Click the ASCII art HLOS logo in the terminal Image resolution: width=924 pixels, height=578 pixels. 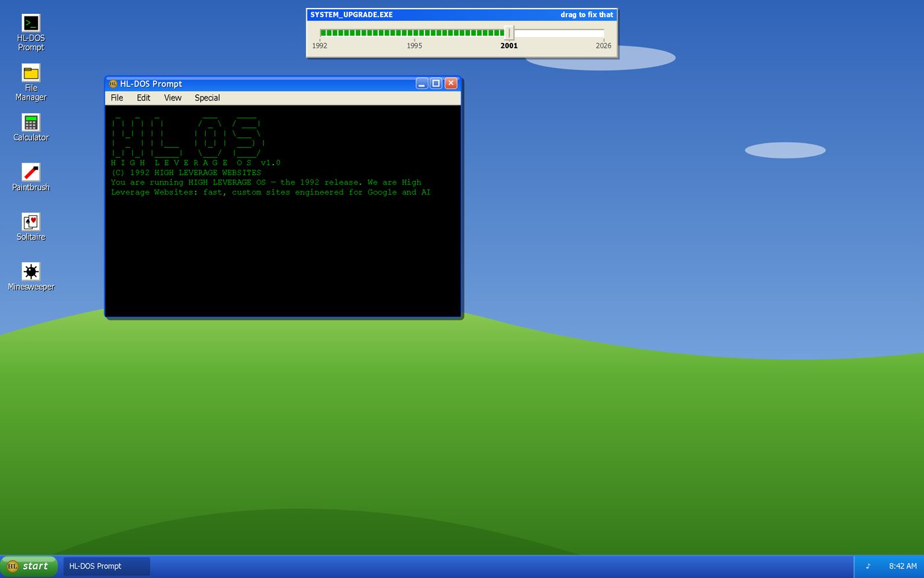188,136
